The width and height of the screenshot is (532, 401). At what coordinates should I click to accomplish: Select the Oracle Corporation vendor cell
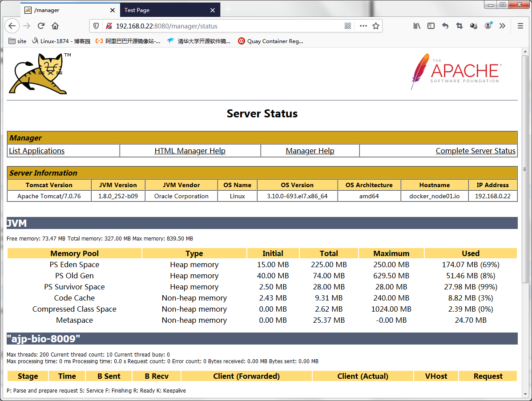pyautogui.click(x=181, y=196)
